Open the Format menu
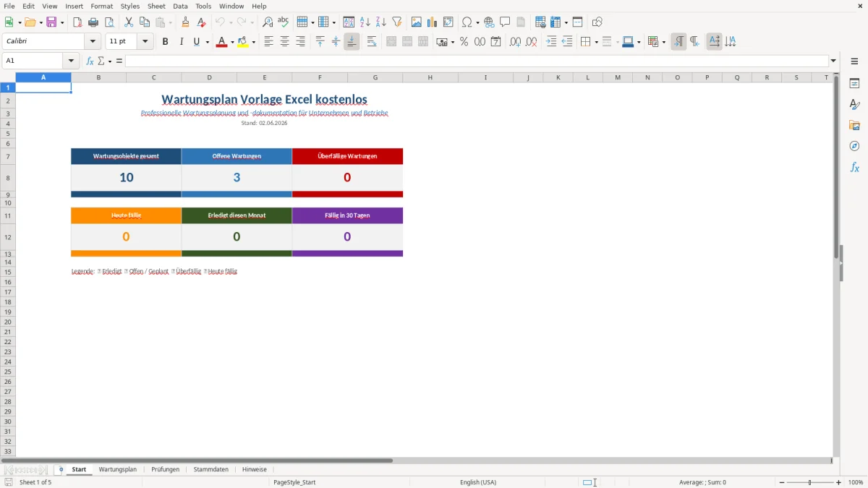The width and height of the screenshot is (868, 488). pos(102,6)
